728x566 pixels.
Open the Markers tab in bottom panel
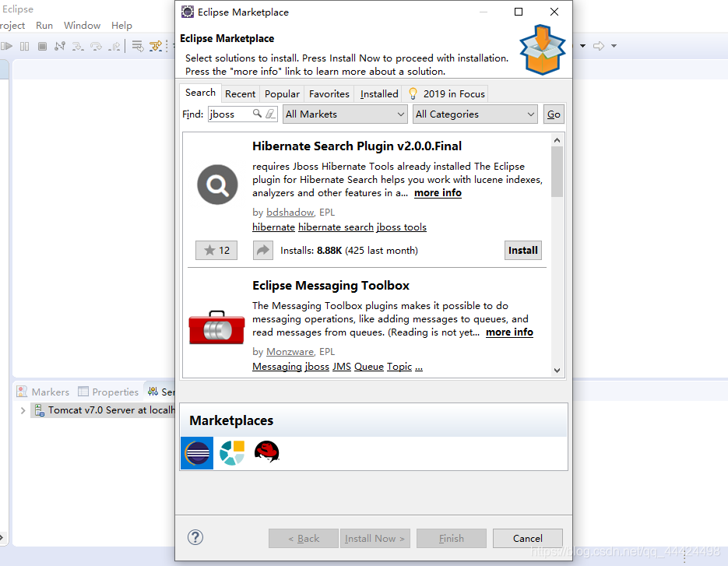pyautogui.click(x=43, y=392)
